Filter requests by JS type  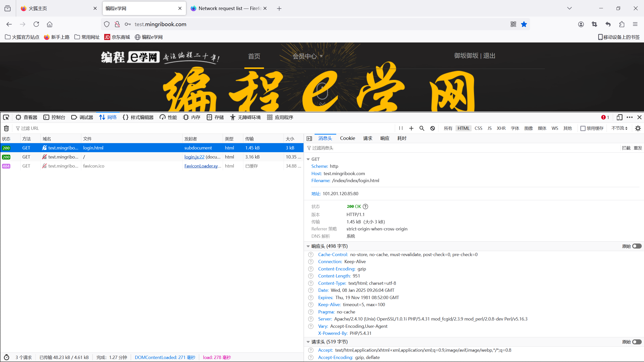coord(489,128)
